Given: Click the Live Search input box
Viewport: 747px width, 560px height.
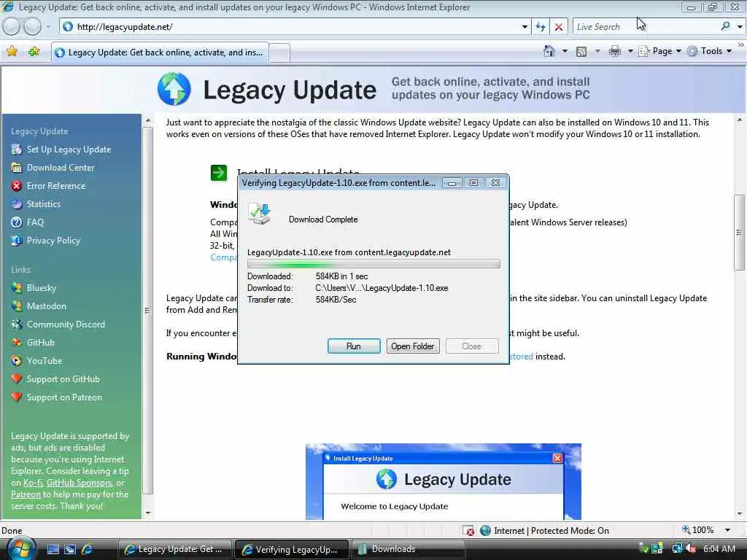Looking at the screenshot, I should coord(646,27).
